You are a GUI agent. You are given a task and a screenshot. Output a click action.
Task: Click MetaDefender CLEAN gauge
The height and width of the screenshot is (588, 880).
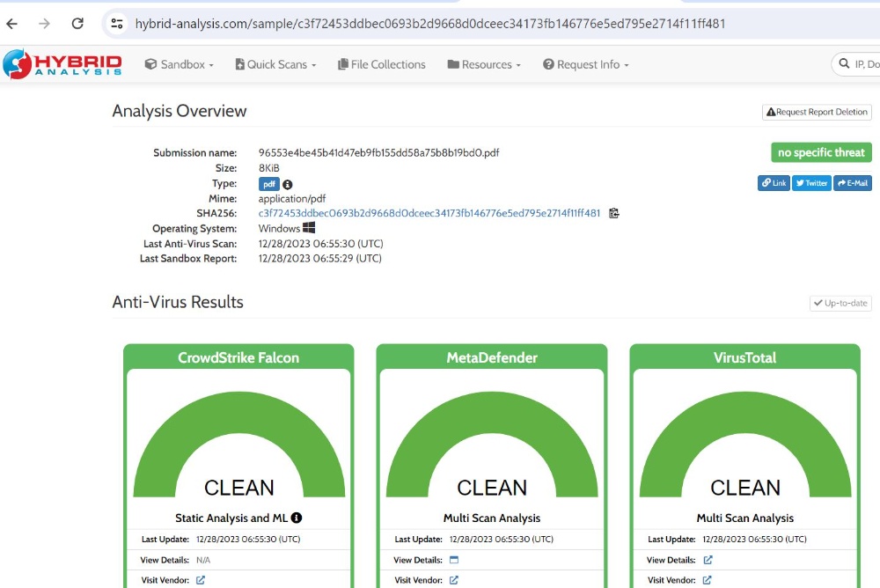point(492,445)
